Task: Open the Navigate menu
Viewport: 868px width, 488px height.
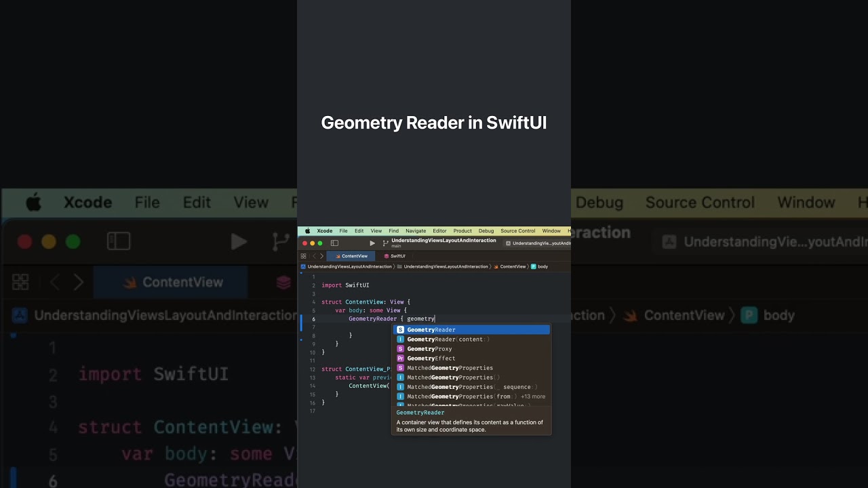Action: click(416, 231)
